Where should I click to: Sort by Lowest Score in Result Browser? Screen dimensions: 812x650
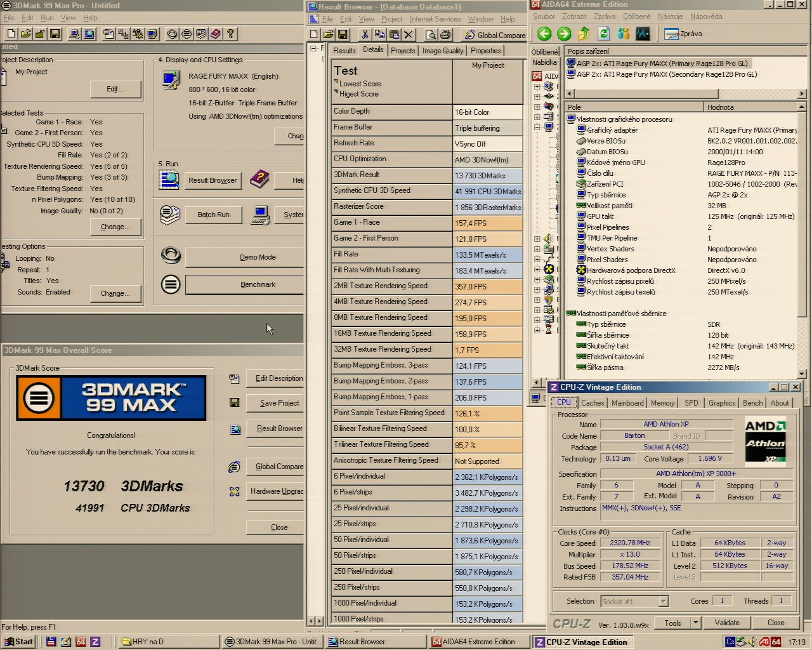point(360,84)
